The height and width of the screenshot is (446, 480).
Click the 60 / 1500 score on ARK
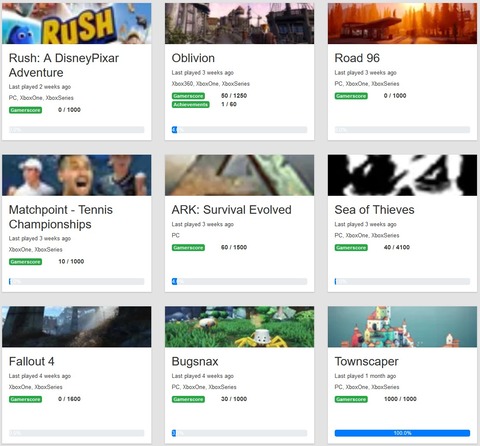(234, 247)
